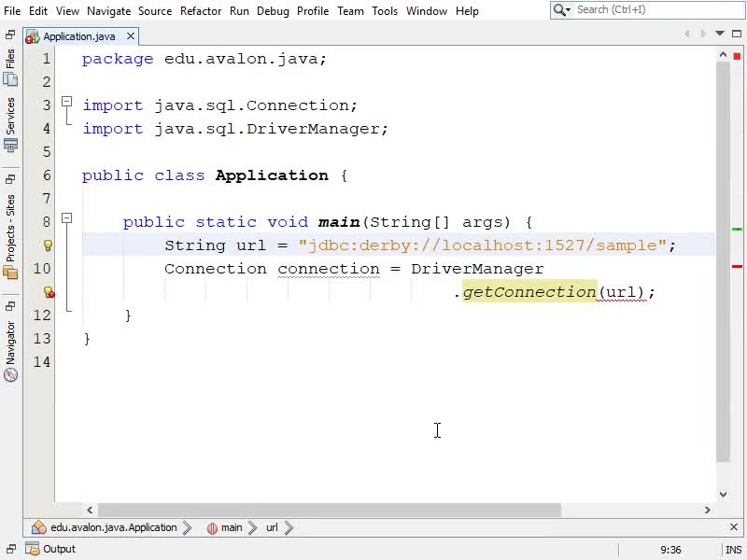Open the search magnifier dropdown
This screenshot has height=560, width=747.
[562, 9]
